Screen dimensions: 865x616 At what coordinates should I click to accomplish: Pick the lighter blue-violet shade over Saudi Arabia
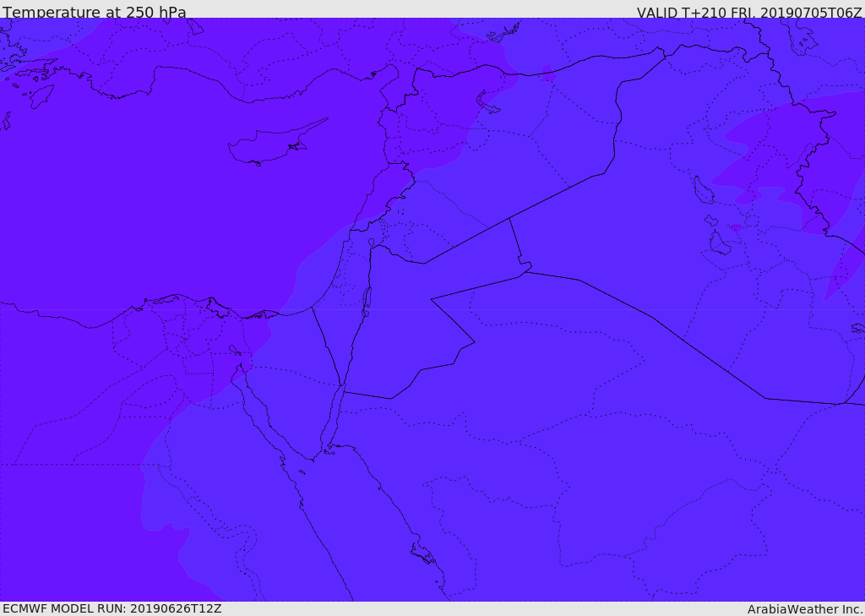click(x=591, y=473)
